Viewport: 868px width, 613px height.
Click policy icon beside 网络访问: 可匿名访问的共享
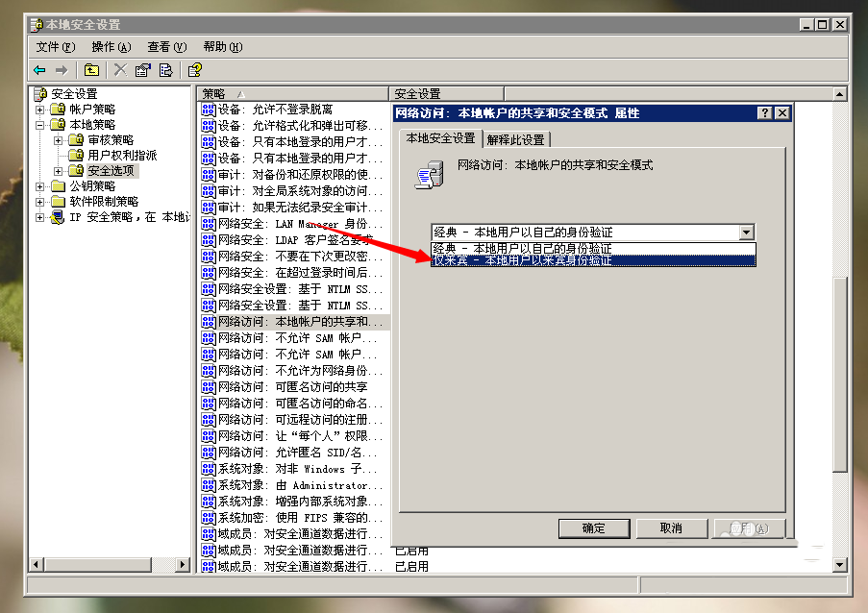pos(209,386)
